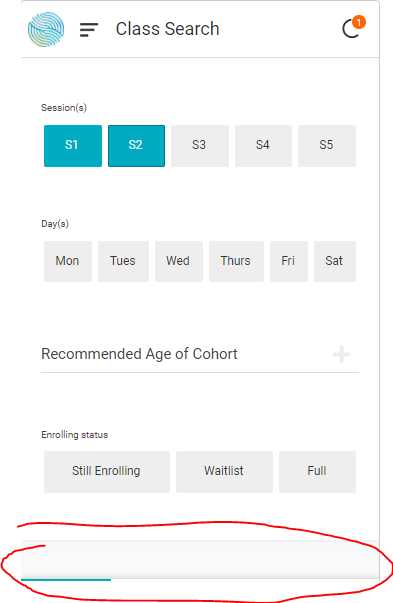The height and width of the screenshot is (603, 393).
Task: Click the plus icon beside Recommended Age
Action: click(341, 355)
